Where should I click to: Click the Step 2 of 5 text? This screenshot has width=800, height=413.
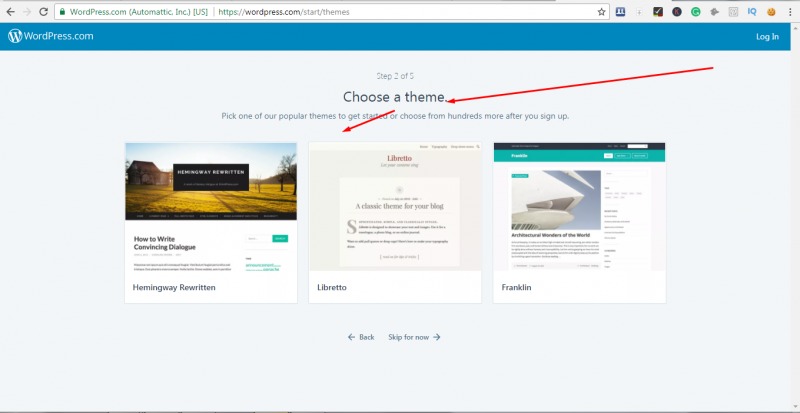click(395, 76)
